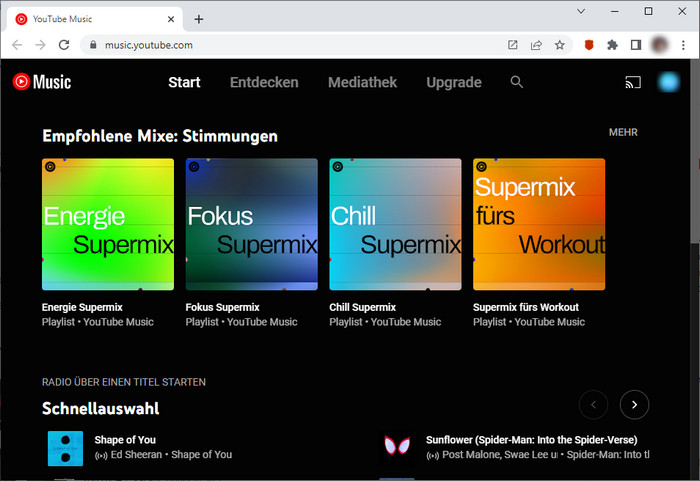The width and height of the screenshot is (700, 481).
Task: Open the Mediathek tab
Action: pyautogui.click(x=362, y=82)
